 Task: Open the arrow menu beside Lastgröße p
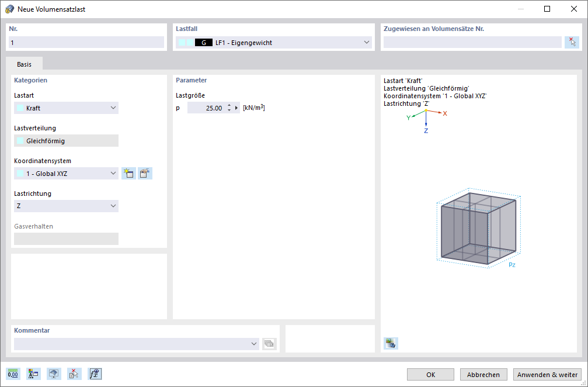point(236,108)
